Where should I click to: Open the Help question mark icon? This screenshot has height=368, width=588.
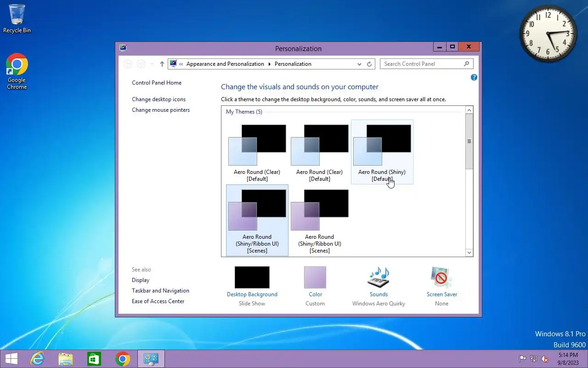[474, 77]
